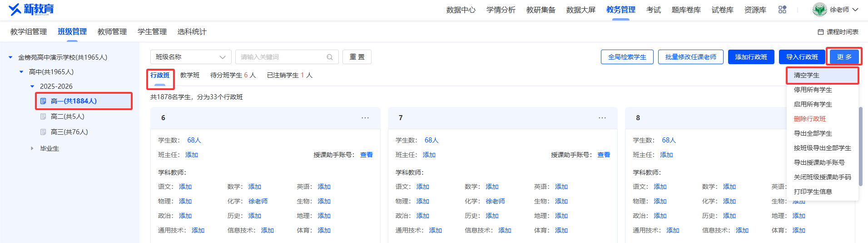Collapse the 2025-2026 tree node
868x243 pixels.
coord(32,86)
